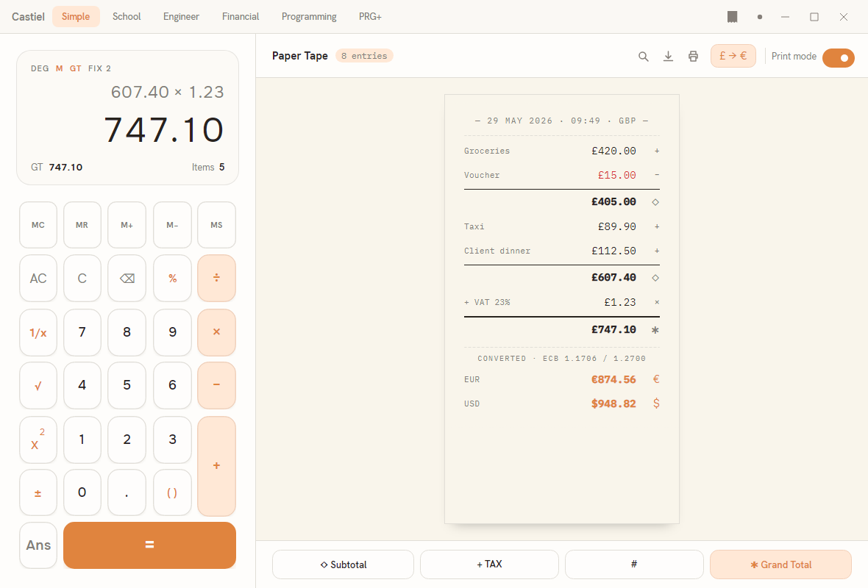The width and height of the screenshot is (868, 588).
Task: Search the paper tape entries
Action: [643, 57]
